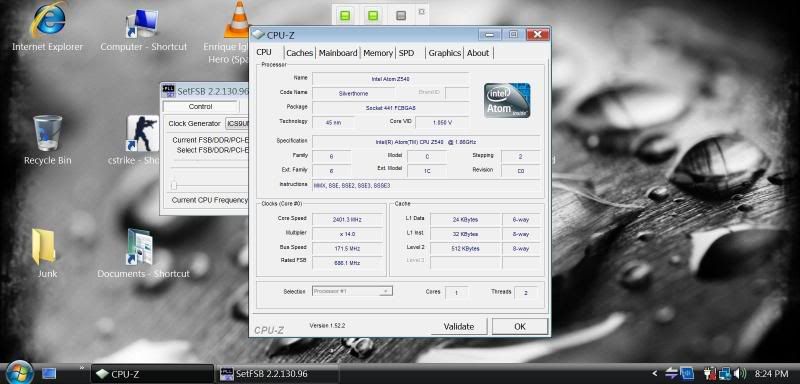
Task: Click the Version 1.52.2 label
Action: click(x=327, y=325)
